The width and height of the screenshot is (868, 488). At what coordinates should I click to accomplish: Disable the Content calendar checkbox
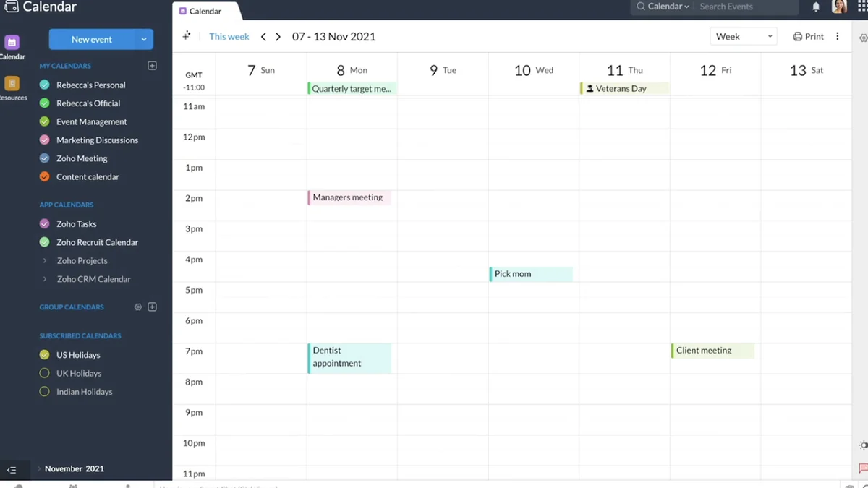click(x=44, y=177)
